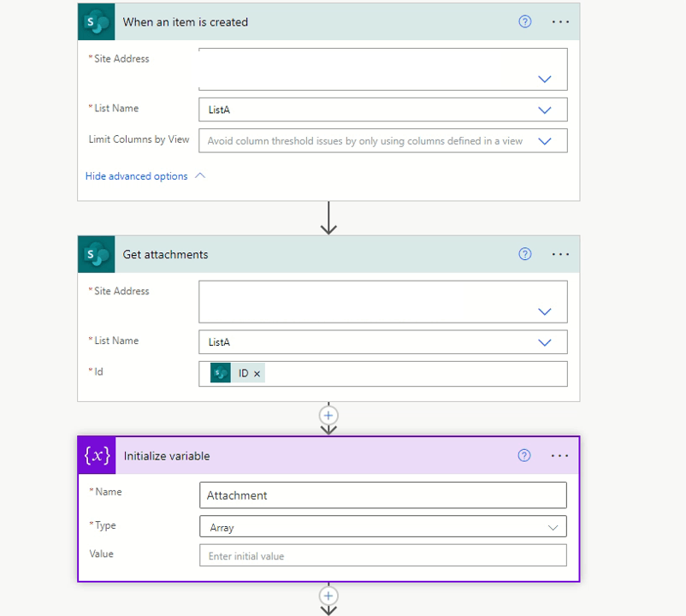This screenshot has height=616, width=686.
Task: Open the ellipsis menu on Get attachments
Action: tap(561, 254)
